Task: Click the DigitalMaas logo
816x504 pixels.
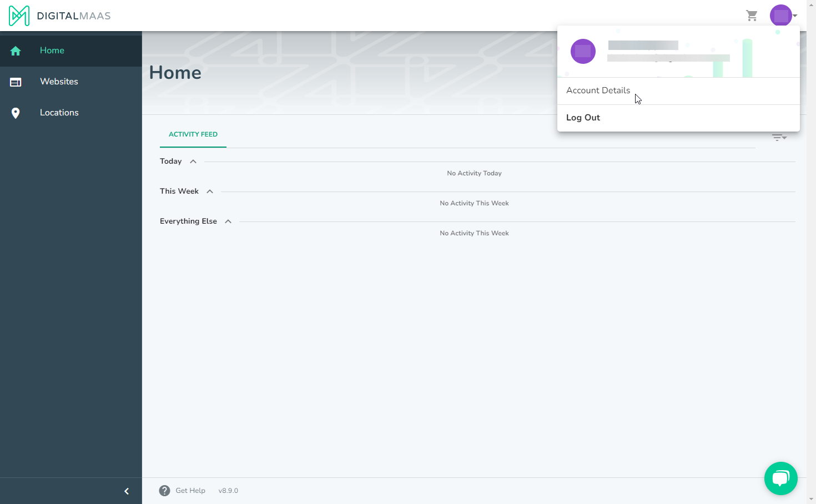Action: pos(59,16)
